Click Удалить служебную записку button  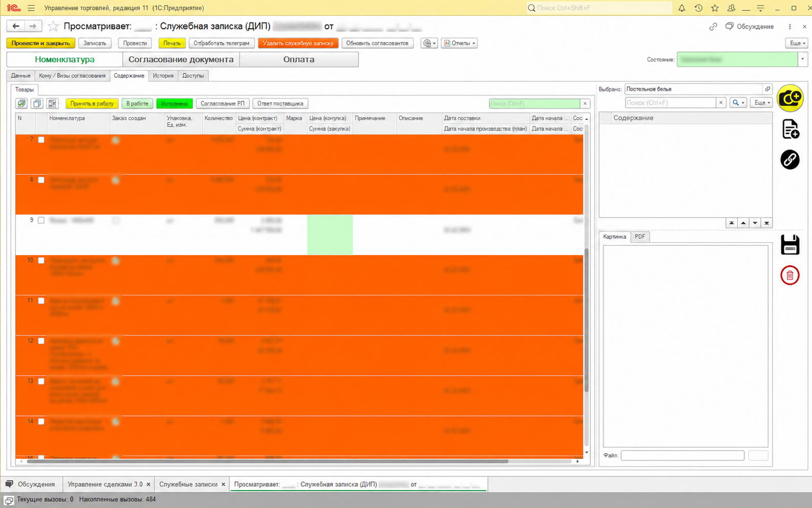298,43
